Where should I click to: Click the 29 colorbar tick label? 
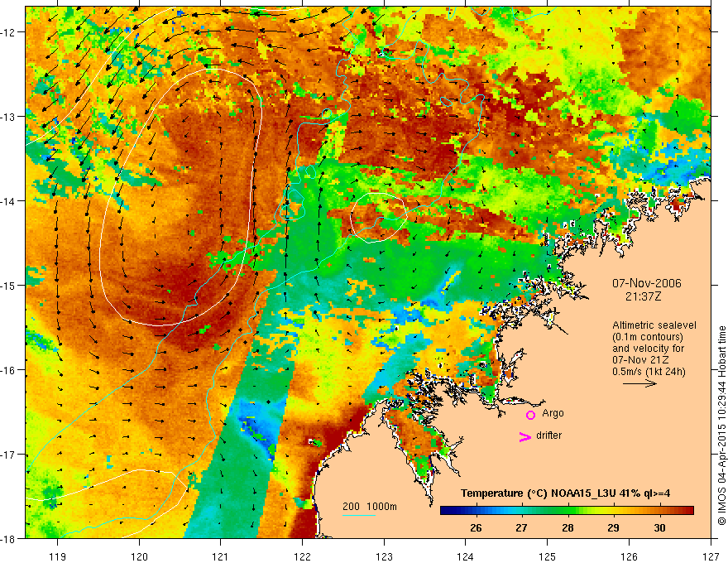[613, 527]
